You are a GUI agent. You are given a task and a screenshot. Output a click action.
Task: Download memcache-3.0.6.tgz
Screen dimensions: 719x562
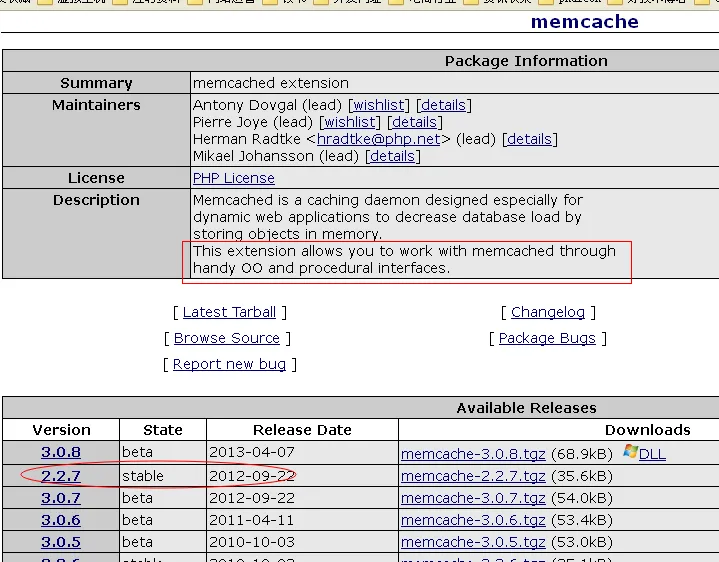473,520
